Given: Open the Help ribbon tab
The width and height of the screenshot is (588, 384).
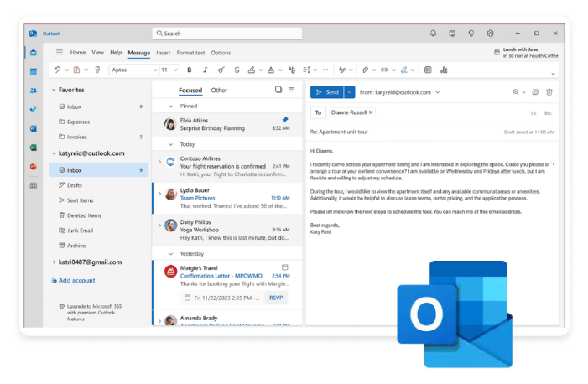Looking at the screenshot, I should click(x=116, y=53).
